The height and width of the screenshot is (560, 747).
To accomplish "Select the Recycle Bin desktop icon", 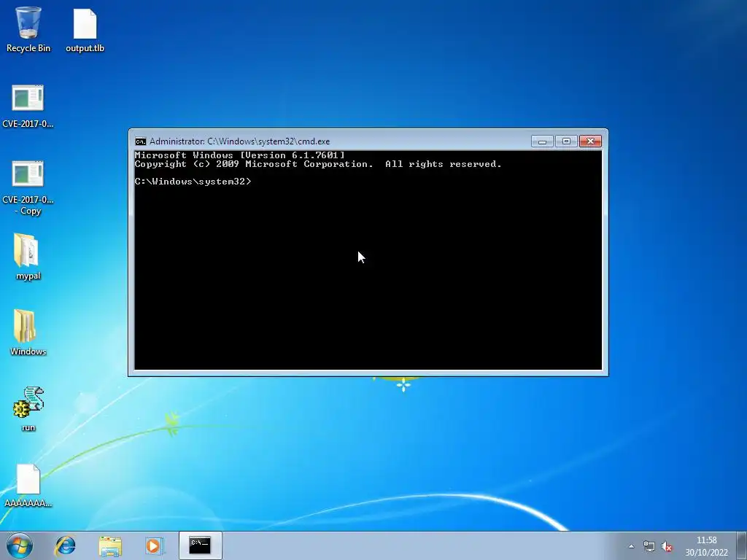I will coord(28,29).
